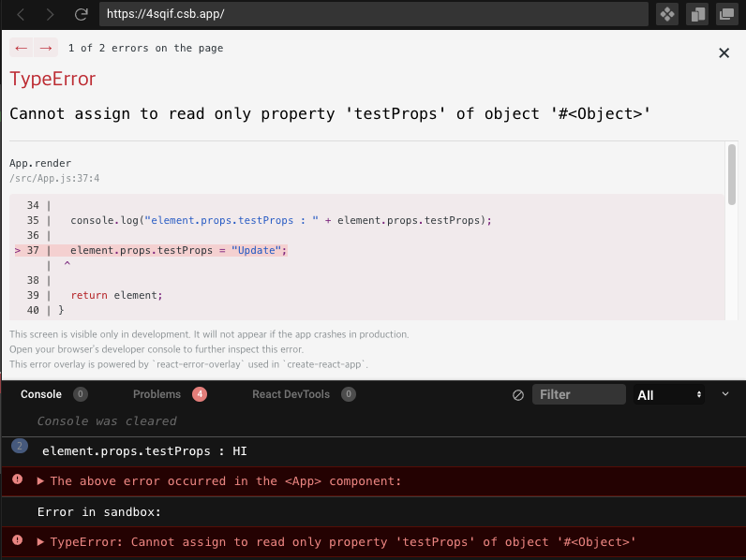Click the preview URL address bar
The image size is (746, 560).
pos(374,14)
